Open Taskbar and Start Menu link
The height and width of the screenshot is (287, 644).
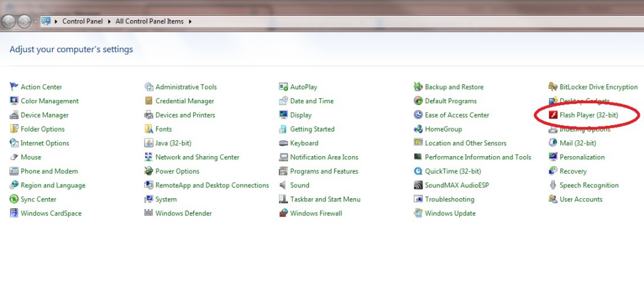[x=325, y=199]
